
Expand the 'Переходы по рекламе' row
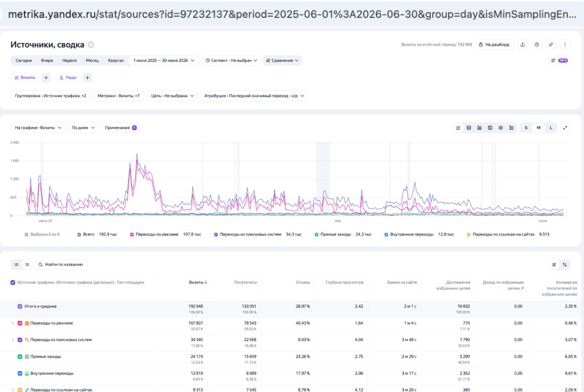click(13, 323)
